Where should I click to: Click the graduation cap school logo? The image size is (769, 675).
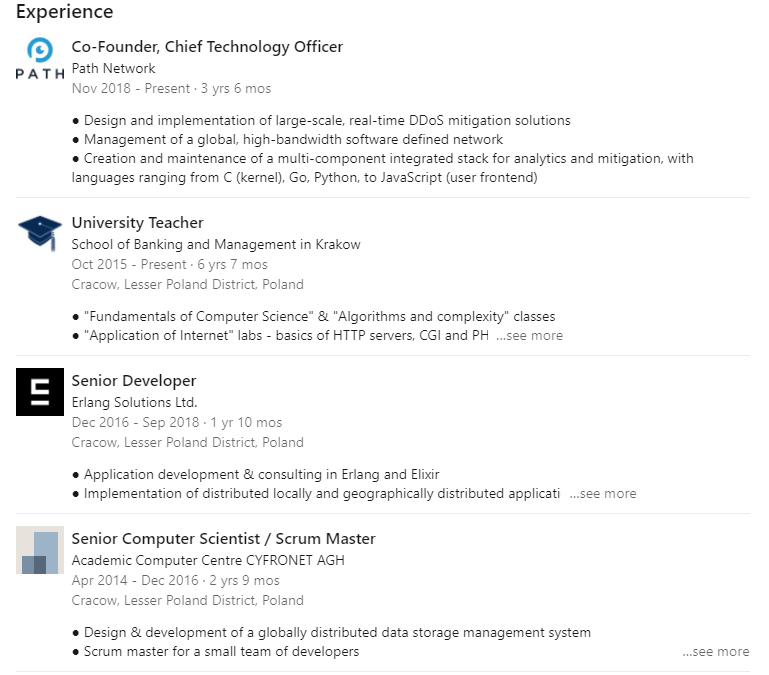pos(40,233)
